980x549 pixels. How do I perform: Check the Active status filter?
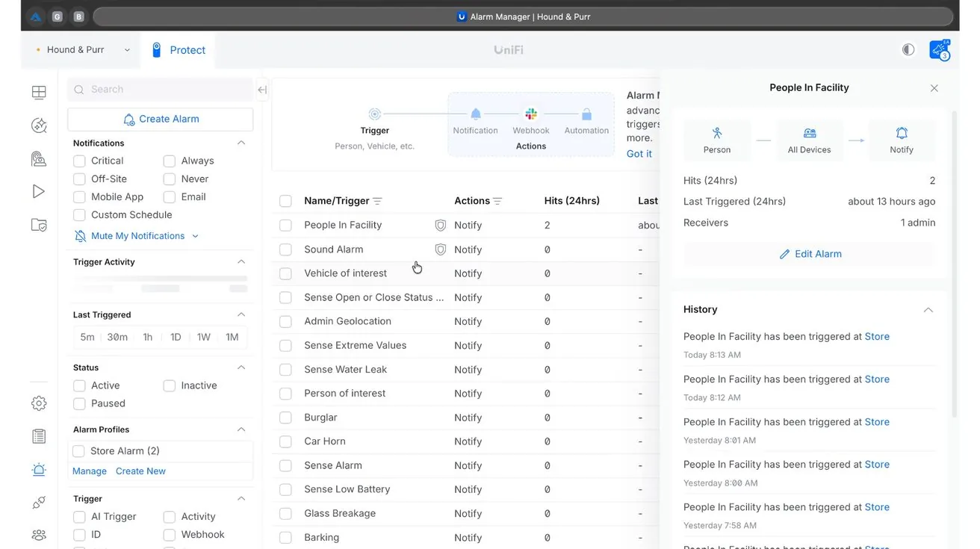coord(79,385)
